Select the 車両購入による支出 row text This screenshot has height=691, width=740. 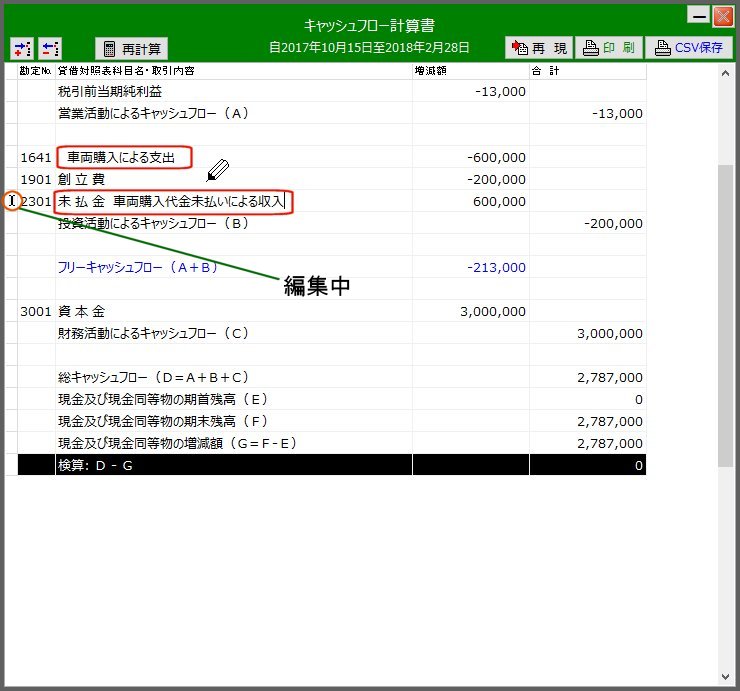122,158
